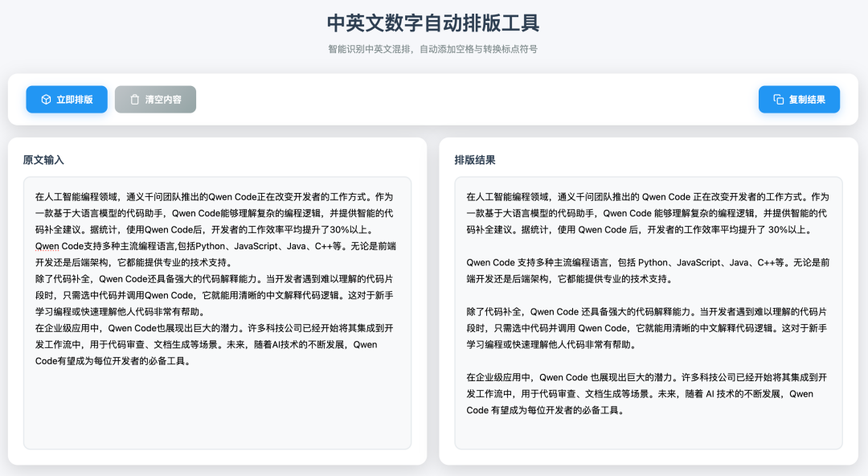Place cursor in input line starting Qwen Code支持多种
The width and height of the screenshot is (868, 476).
(161, 246)
